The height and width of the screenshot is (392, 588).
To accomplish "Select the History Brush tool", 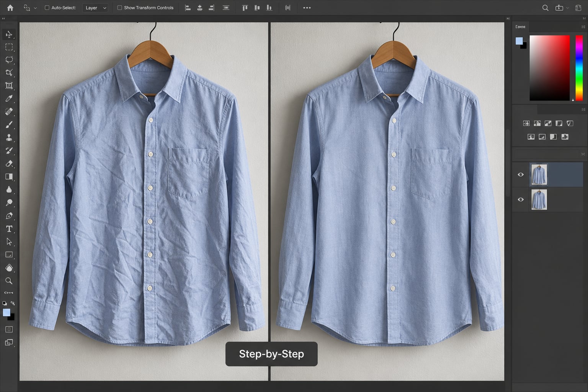I will pyautogui.click(x=9, y=150).
